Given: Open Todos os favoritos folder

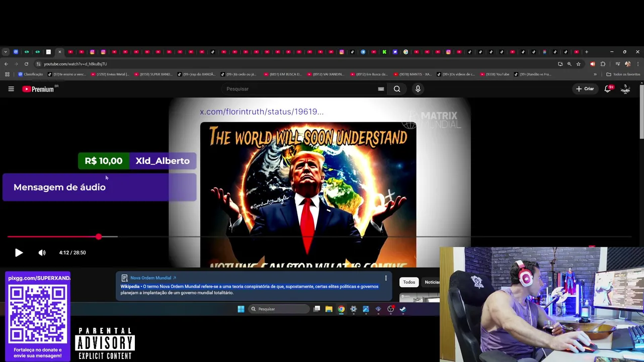Looking at the screenshot, I should click(623, 74).
